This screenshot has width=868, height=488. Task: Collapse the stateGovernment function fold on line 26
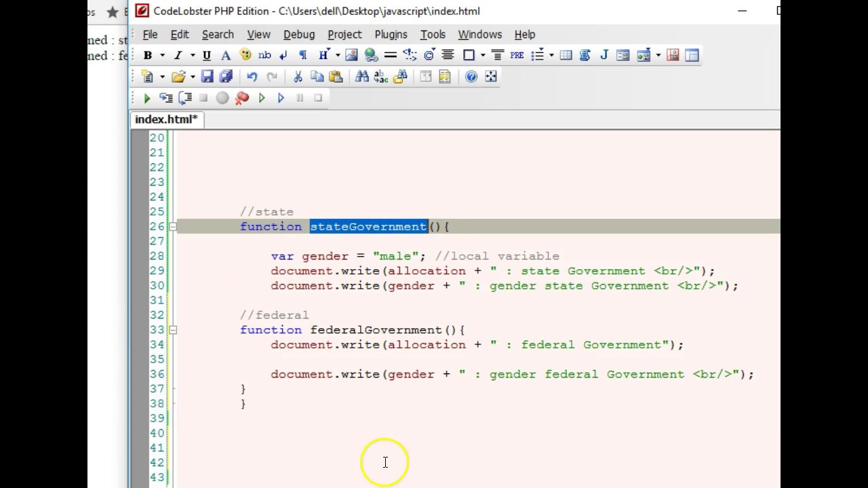(x=173, y=227)
